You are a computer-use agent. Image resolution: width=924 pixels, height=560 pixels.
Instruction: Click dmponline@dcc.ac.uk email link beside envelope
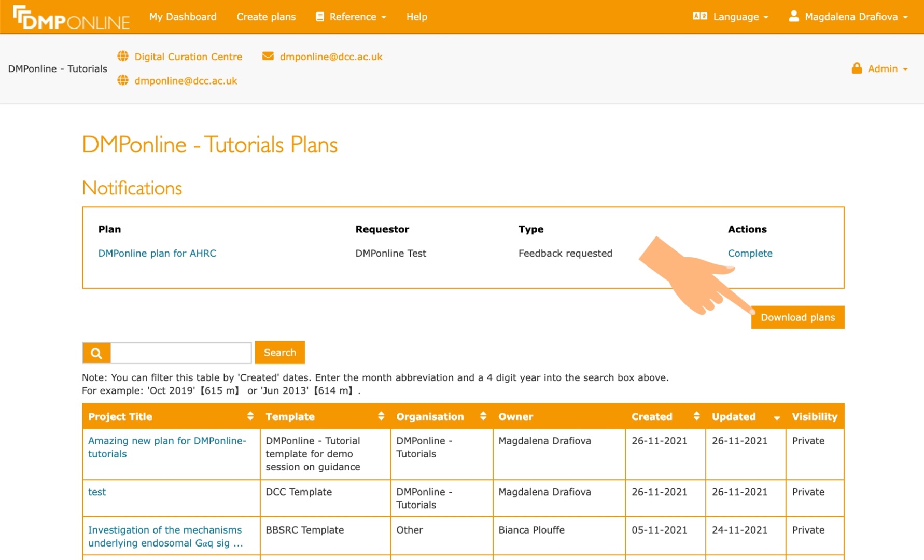pyautogui.click(x=331, y=57)
